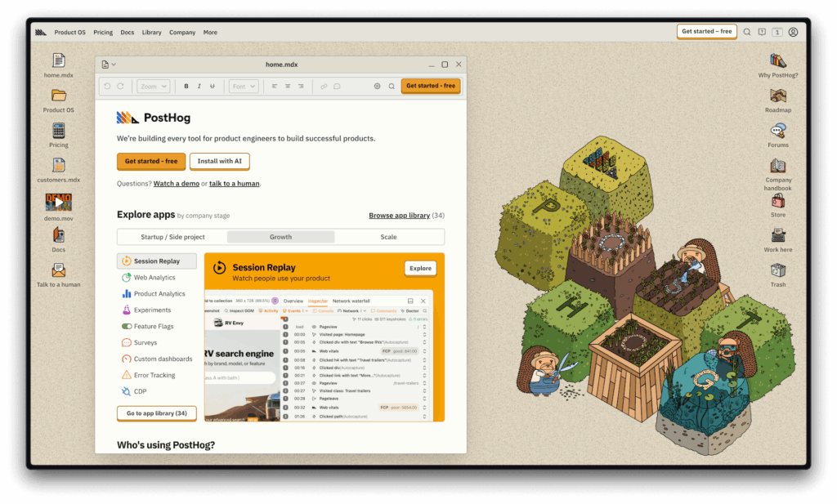The image size is (837, 504).
Task: Click the comment bubble icon in toolbar
Action: (337, 87)
